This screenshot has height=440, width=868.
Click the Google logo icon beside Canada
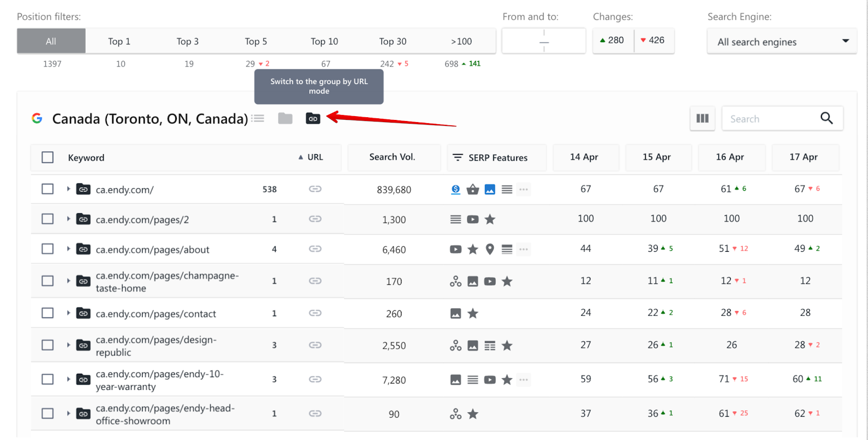point(37,118)
